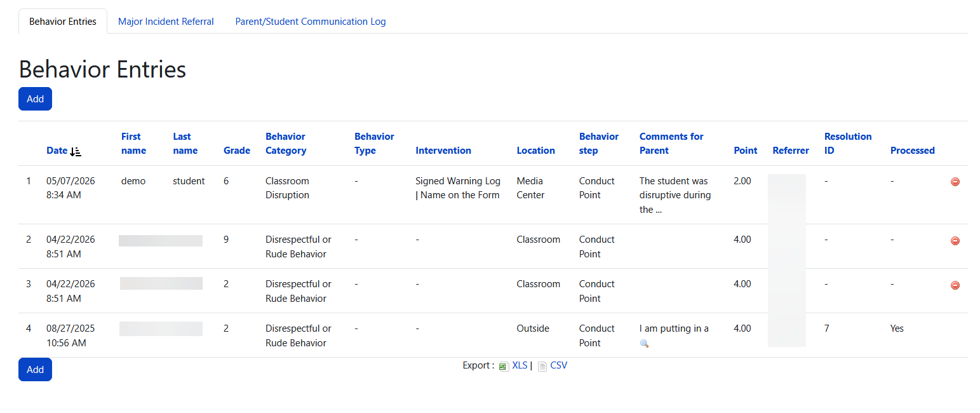
Task: Sort by Resolution ID header
Action: point(848,144)
